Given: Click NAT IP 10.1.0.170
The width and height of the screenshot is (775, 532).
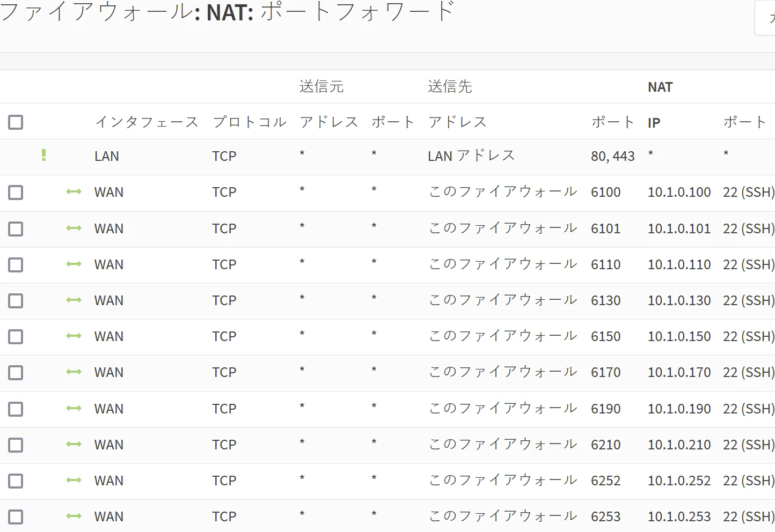Looking at the screenshot, I should pos(679,372).
